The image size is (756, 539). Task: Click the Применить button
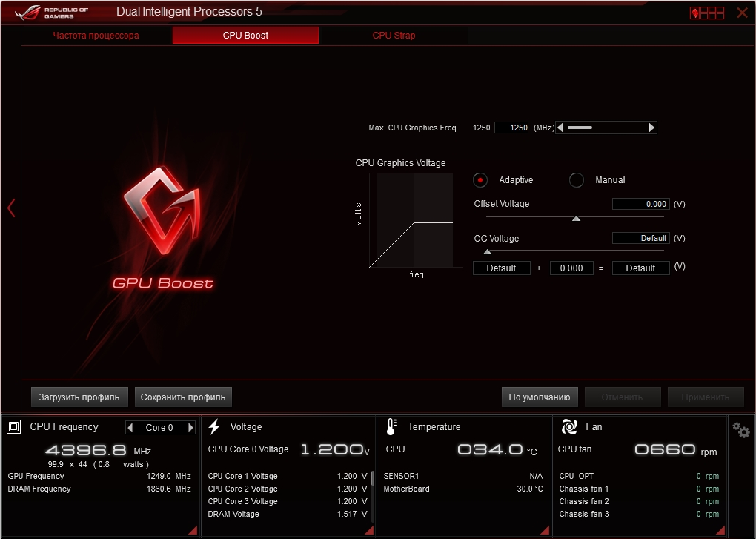coord(706,397)
